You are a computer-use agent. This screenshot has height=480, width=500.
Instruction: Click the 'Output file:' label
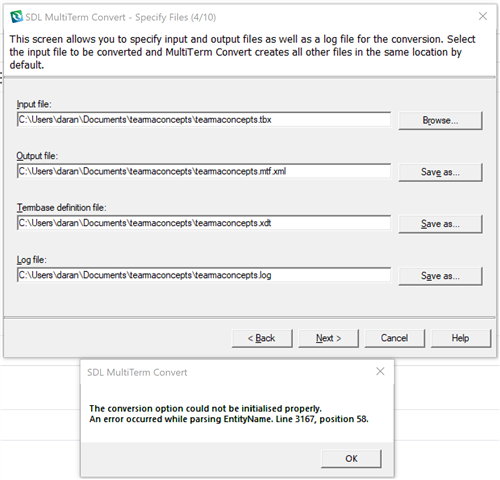click(37, 156)
